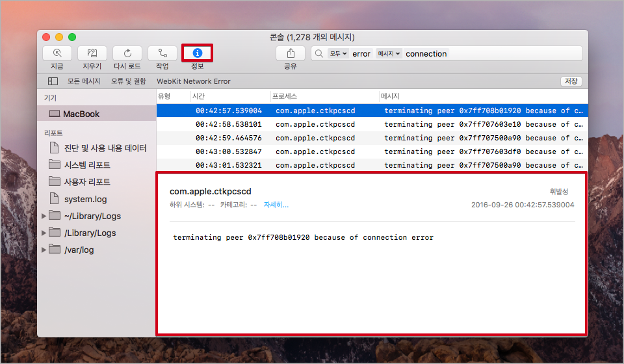Expand the ~/Library/Logs disclosure triangle
This screenshot has width=624, height=364.
[x=44, y=216]
